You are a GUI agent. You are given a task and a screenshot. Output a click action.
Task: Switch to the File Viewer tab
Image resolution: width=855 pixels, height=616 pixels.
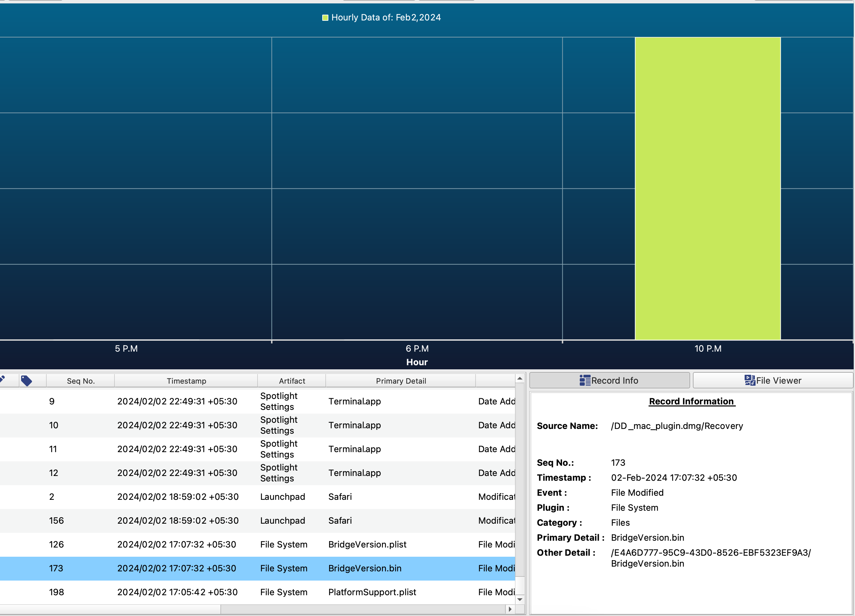773,380
